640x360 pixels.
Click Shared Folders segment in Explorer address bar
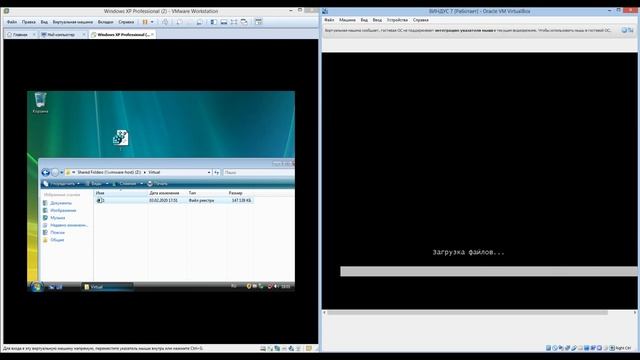(x=109, y=172)
